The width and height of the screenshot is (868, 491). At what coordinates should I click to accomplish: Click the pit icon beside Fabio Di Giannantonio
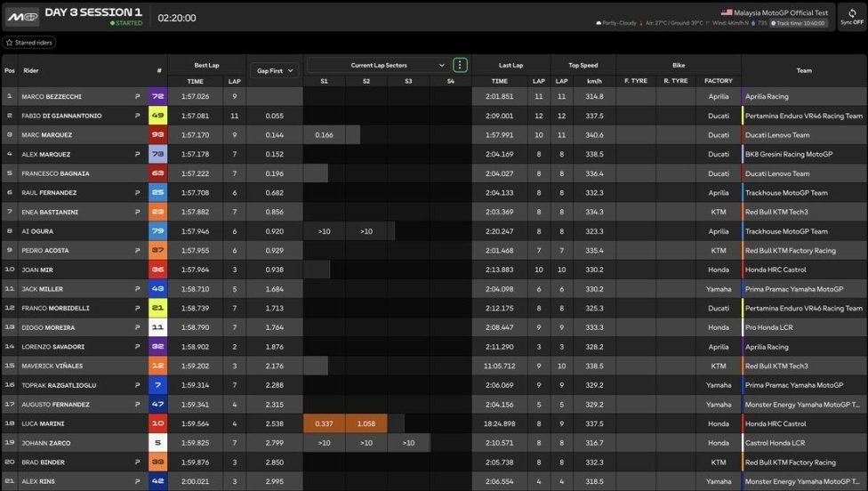tap(137, 116)
